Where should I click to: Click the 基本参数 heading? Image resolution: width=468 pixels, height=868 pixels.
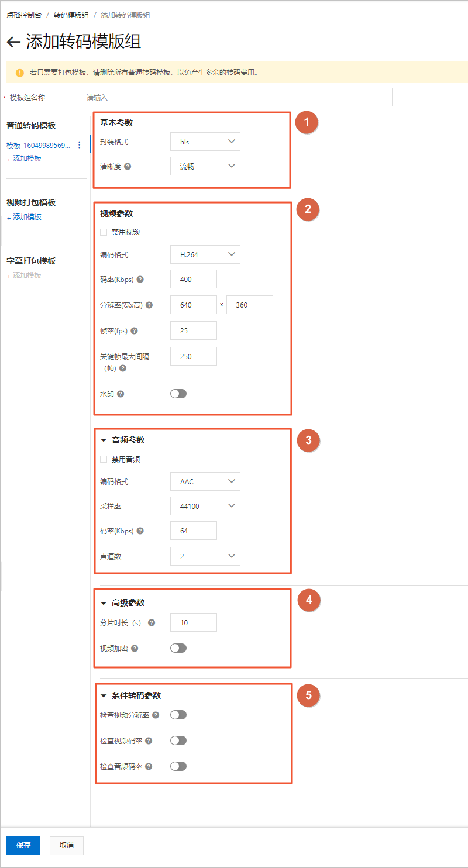click(116, 123)
